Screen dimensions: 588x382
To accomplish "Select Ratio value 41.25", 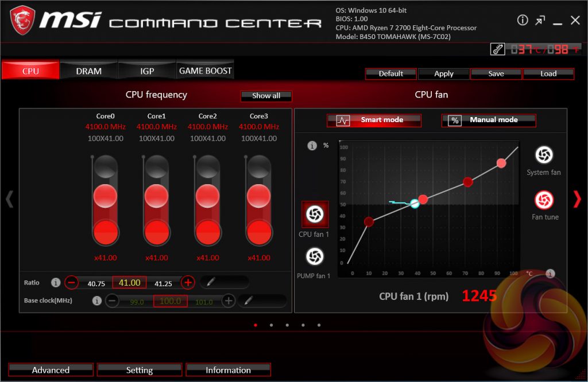I will click(163, 283).
